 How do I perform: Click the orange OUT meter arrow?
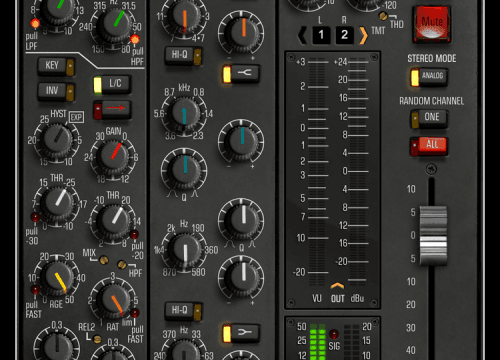pos(337,286)
